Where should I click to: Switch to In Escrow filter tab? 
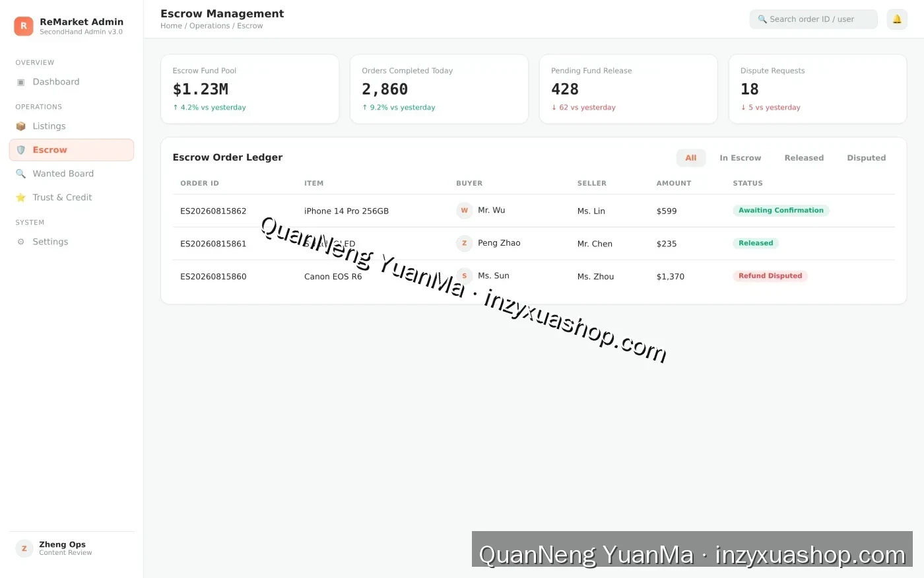tap(741, 158)
